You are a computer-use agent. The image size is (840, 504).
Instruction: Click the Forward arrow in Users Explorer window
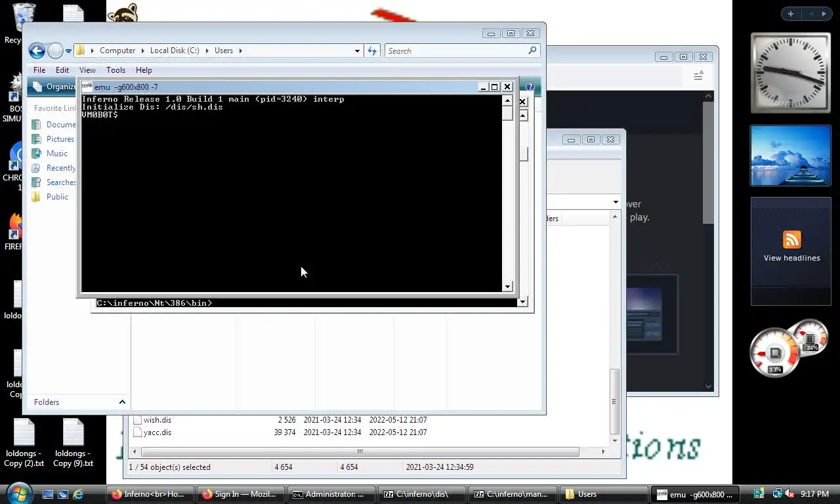coord(55,51)
